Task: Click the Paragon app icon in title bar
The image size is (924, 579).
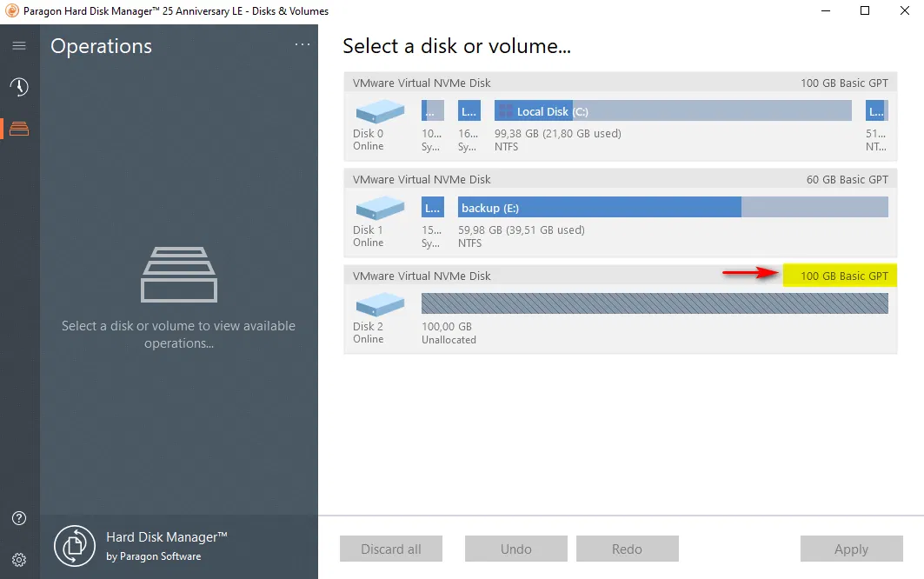Action: coord(11,10)
